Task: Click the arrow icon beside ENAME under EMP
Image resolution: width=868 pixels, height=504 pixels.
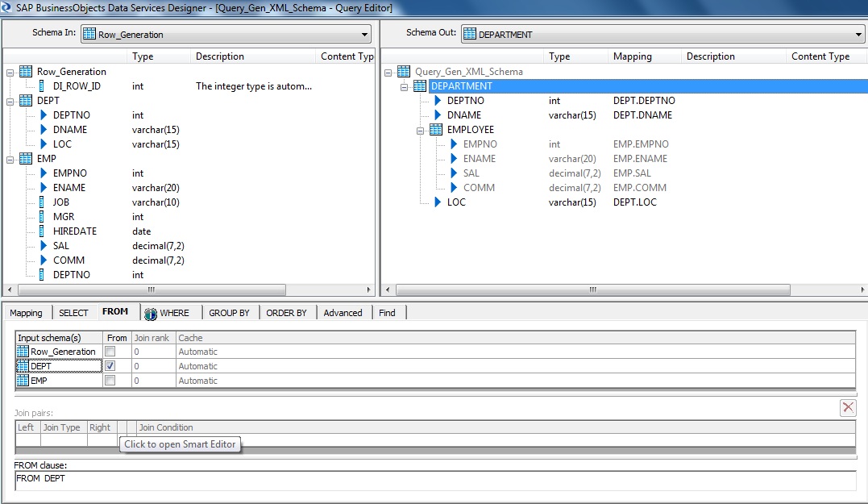Action: click(x=44, y=187)
